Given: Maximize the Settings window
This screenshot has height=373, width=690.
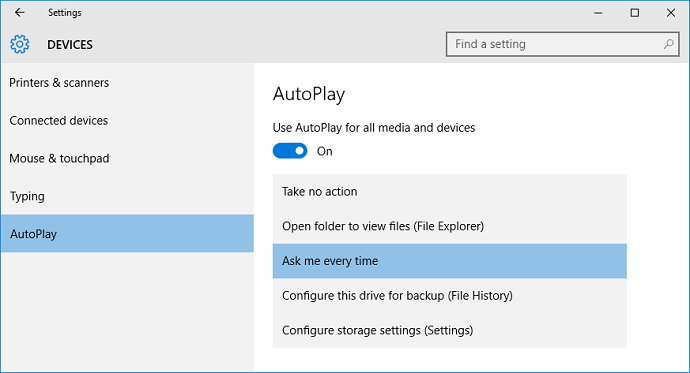Looking at the screenshot, I should 635,13.
